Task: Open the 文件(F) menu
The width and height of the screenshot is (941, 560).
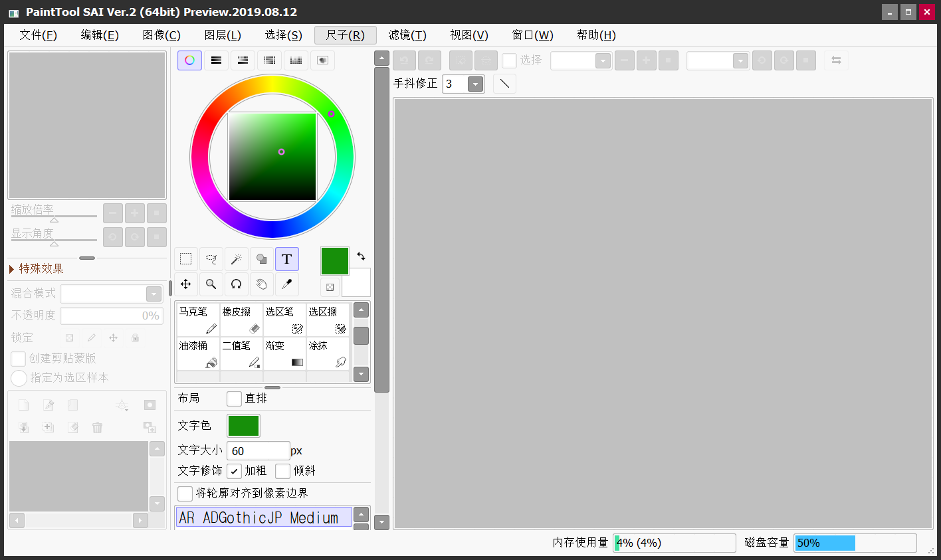Action: [x=38, y=35]
